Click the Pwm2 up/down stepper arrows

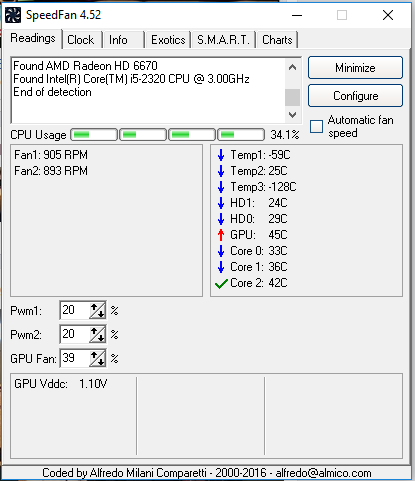point(97,334)
